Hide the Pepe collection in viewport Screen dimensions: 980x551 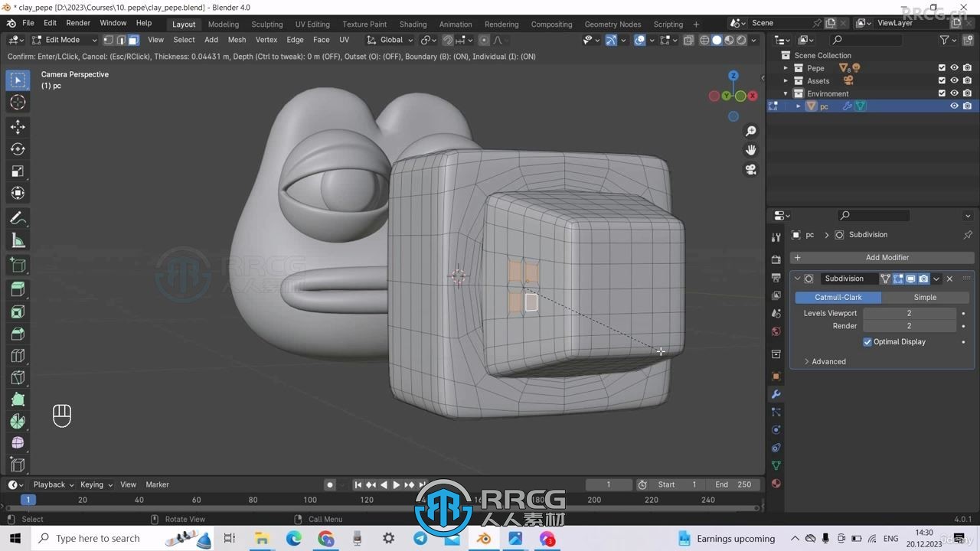pos(955,68)
